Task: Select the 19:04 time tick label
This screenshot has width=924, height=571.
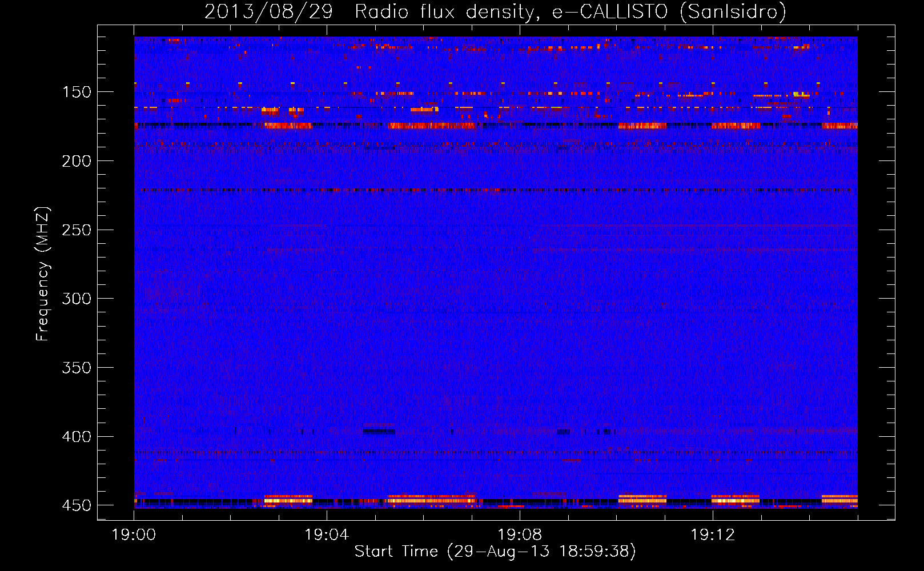Action: (327, 535)
